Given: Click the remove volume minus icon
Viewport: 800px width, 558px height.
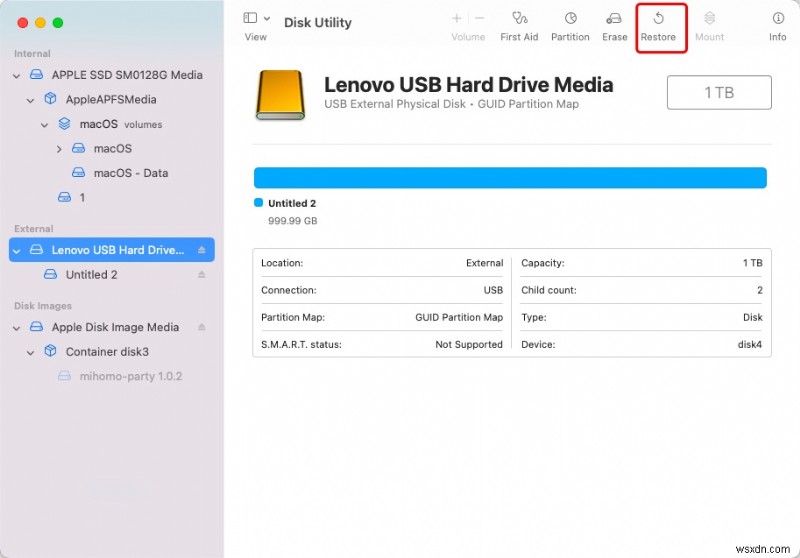Looking at the screenshot, I should [479, 19].
